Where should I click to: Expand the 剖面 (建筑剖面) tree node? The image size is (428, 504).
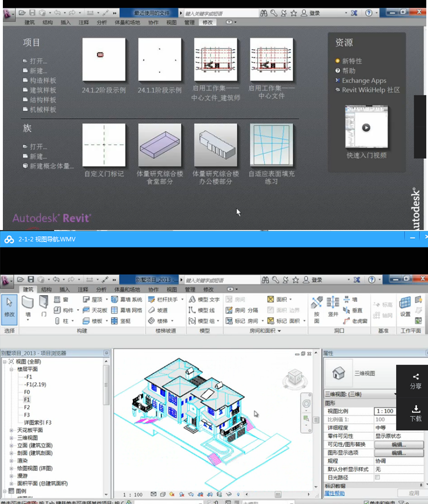11,453
